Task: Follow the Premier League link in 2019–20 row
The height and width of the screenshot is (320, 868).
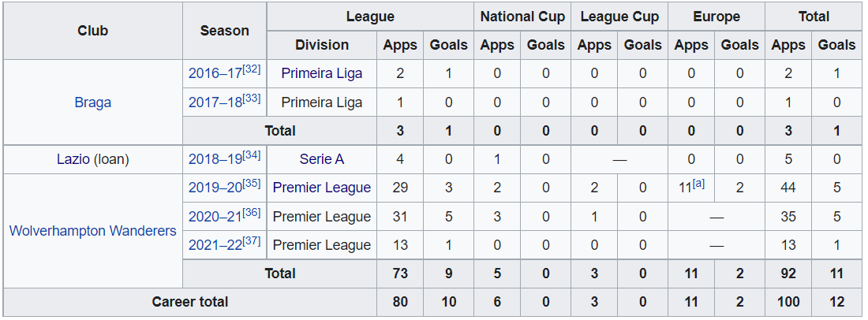Action: [322, 188]
